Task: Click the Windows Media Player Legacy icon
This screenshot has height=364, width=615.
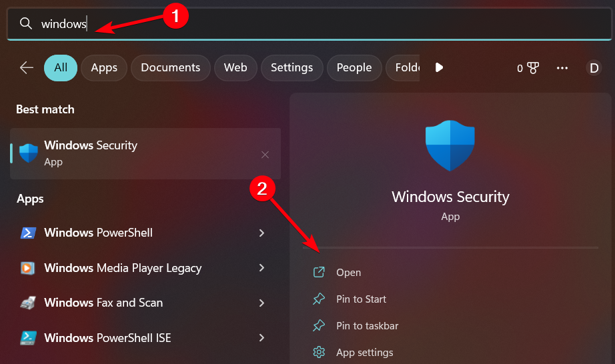Action: 27,268
